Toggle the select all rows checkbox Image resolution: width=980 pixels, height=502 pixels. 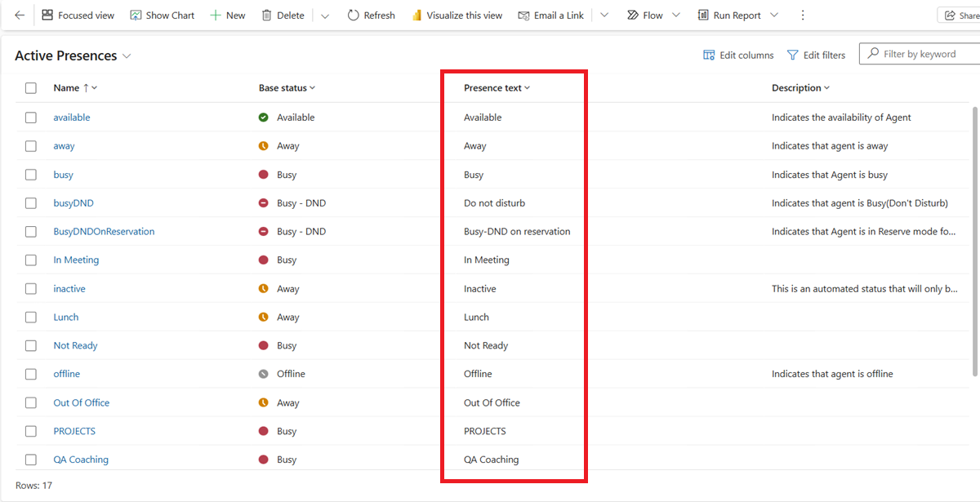pos(31,88)
